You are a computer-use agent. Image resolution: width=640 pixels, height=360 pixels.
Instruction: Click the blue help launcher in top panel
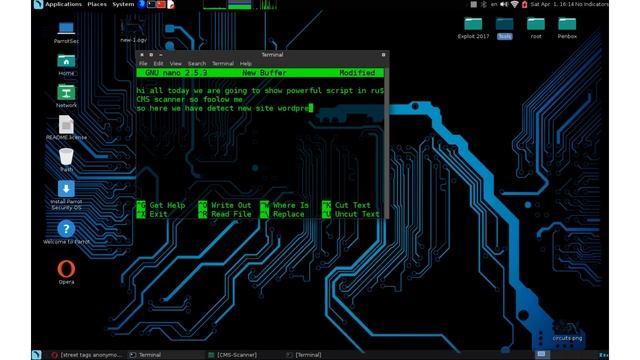coord(141,4)
